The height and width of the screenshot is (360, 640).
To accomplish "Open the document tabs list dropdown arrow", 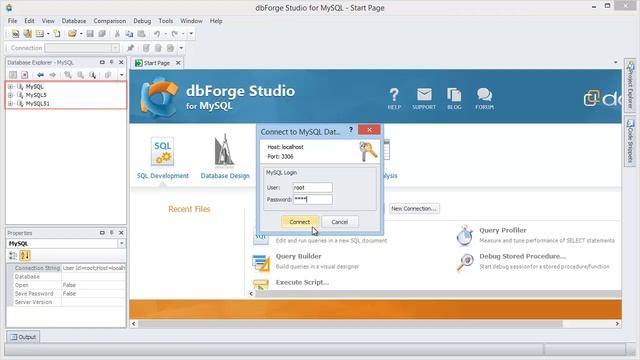I will coord(616,62).
